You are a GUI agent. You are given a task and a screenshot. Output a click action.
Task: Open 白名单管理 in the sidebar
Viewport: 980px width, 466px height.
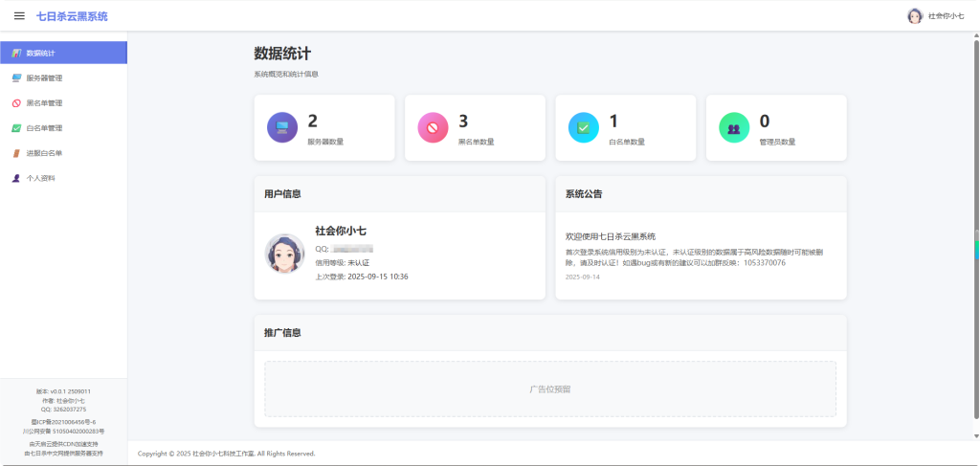(63, 128)
